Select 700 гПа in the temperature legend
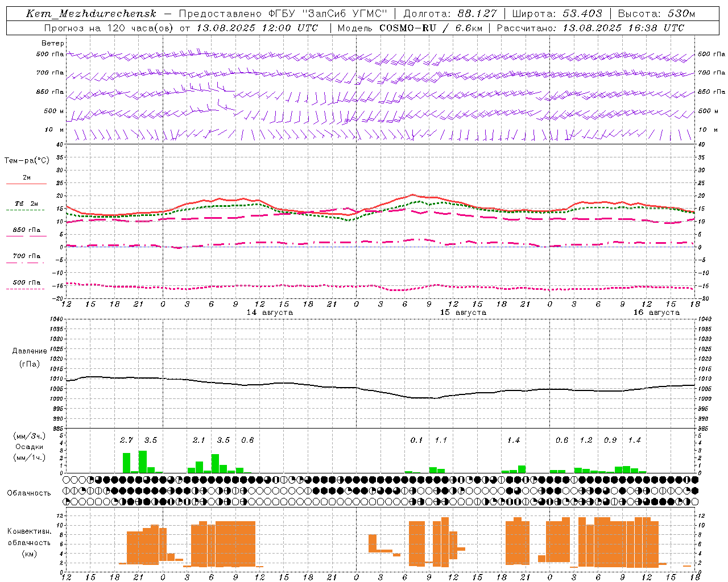The height and width of the screenshot is (582, 728). [x=27, y=256]
